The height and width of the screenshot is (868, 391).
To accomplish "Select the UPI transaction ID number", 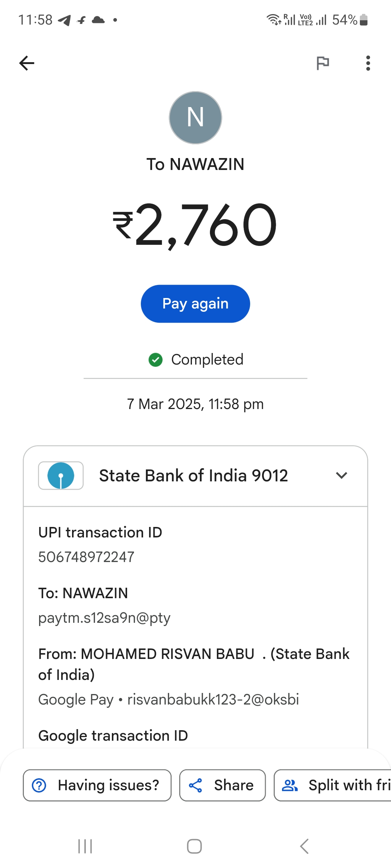I will coord(86,557).
